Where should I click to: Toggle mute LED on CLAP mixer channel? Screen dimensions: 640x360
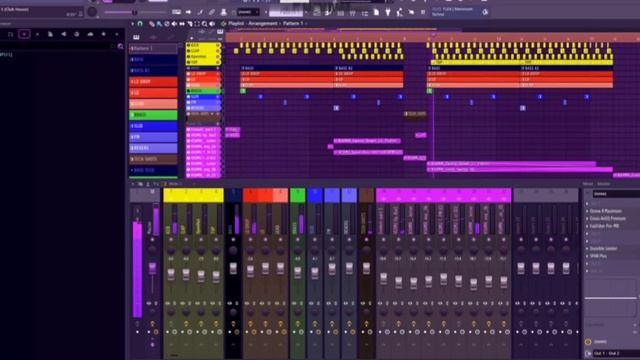click(186, 240)
